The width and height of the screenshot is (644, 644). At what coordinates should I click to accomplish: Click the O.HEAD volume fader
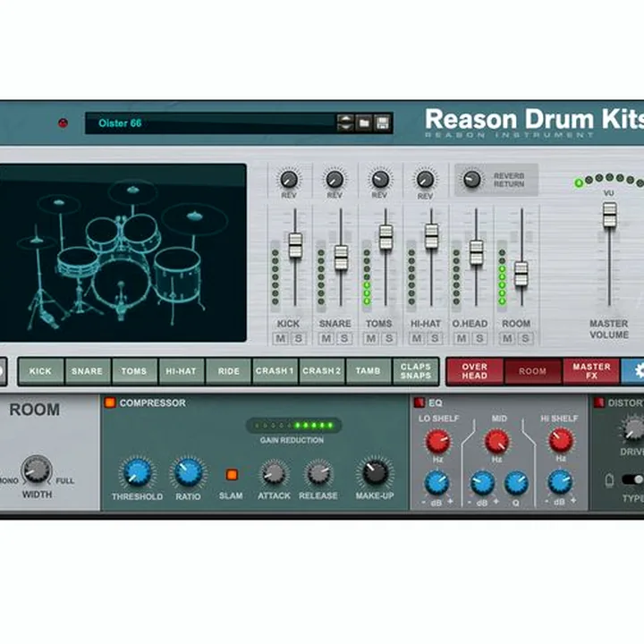point(477,252)
